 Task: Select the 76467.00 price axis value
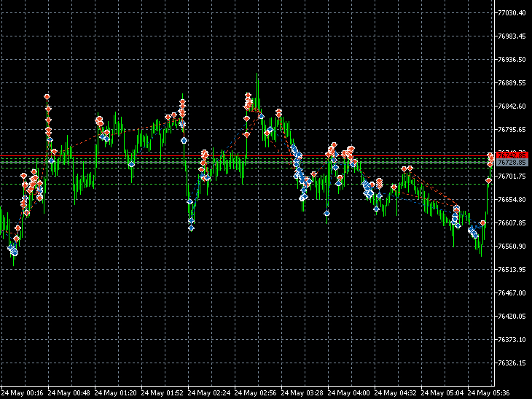512,293
